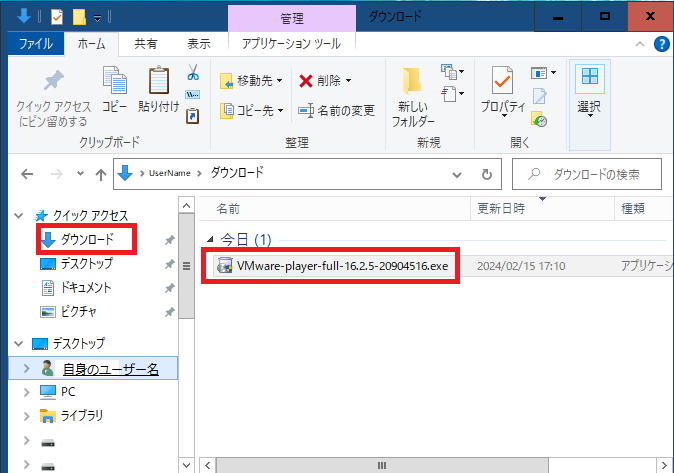Click ダウンロード in the address breadcrumb
The width and height of the screenshot is (674, 473).
coord(237,173)
